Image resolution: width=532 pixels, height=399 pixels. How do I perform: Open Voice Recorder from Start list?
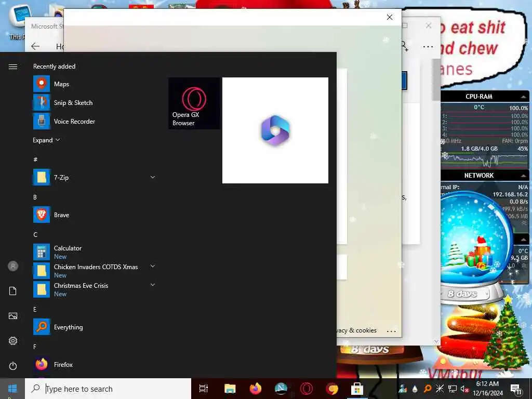click(94, 121)
